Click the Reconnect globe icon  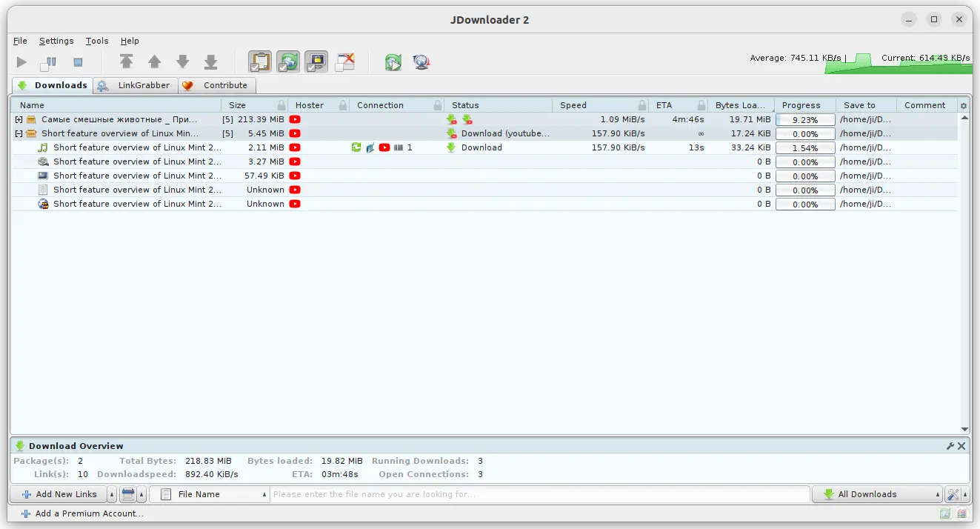pyautogui.click(x=421, y=62)
